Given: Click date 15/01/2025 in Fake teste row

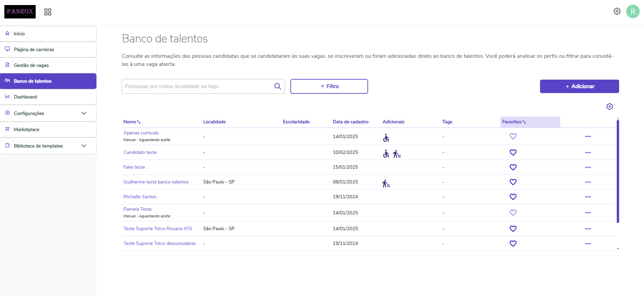Looking at the screenshot, I should (346, 167).
